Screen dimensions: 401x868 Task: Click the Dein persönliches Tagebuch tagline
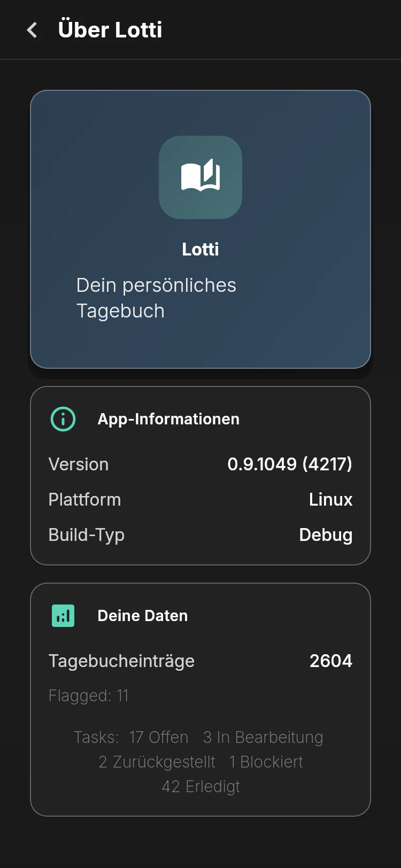(x=156, y=298)
